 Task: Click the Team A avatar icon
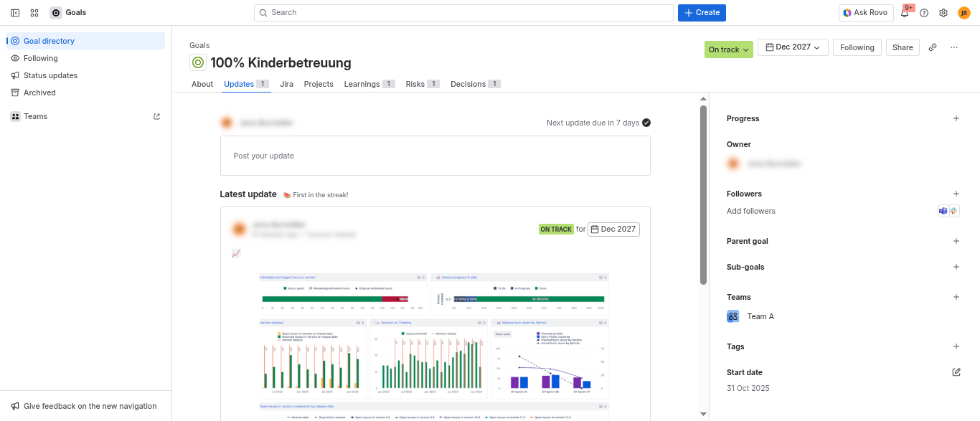pos(733,316)
